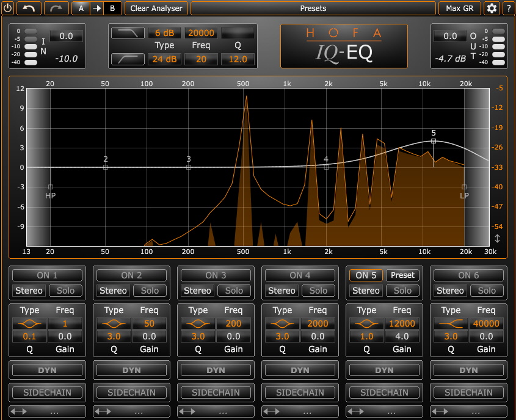Viewport: 516px width, 420px height.
Task: Click band 5 Gain value 4.0
Action: pos(402,336)
